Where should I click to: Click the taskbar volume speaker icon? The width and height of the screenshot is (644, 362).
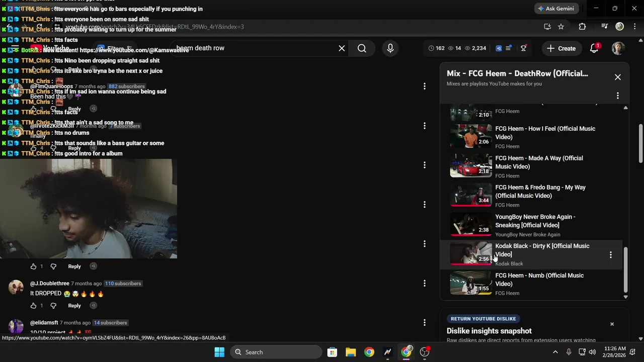pyautogui.click(x=592, y=352)
